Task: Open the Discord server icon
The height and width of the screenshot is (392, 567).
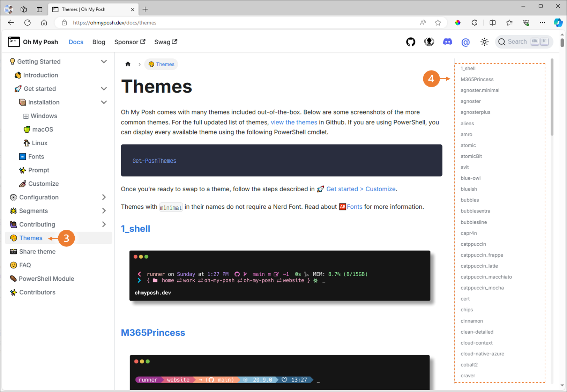Action: [447, 42]
